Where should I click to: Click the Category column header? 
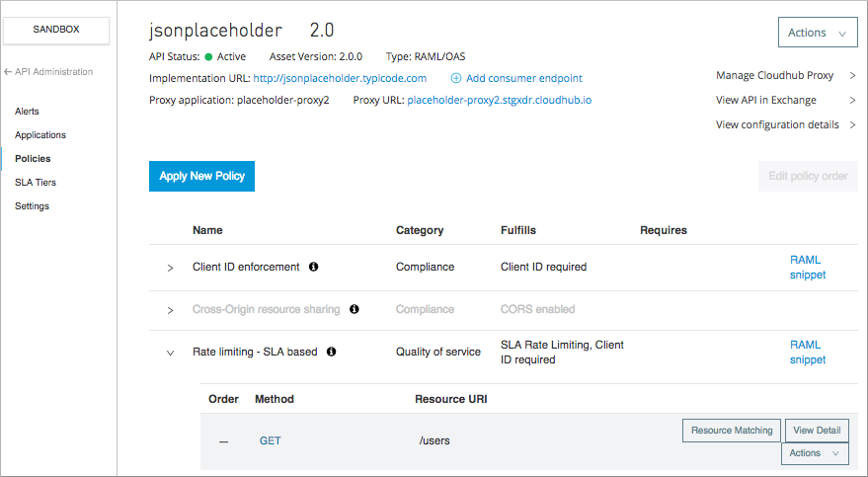[420, 230]
